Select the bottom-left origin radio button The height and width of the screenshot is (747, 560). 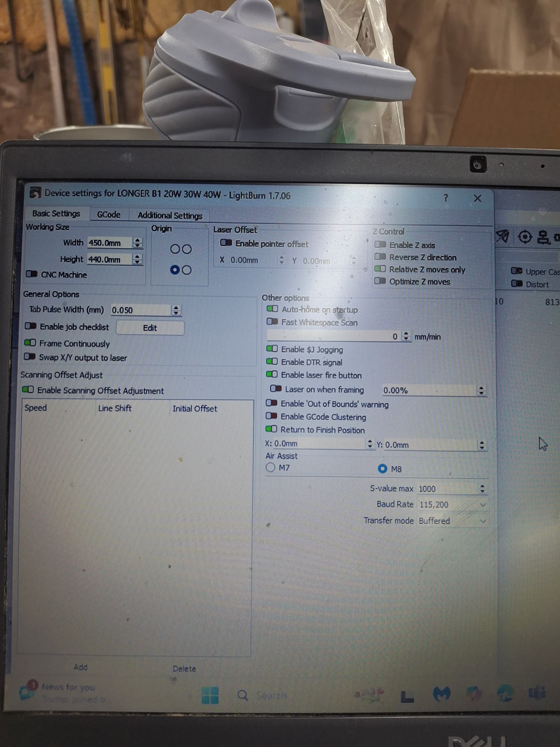click(175, 270)
